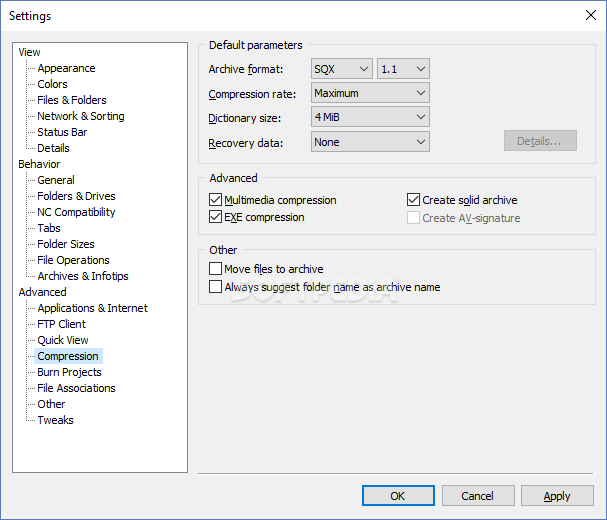Image resolution: width=607 pixels, height=520 pixels.
Task: Click the OK button
Action: point(398,496)
